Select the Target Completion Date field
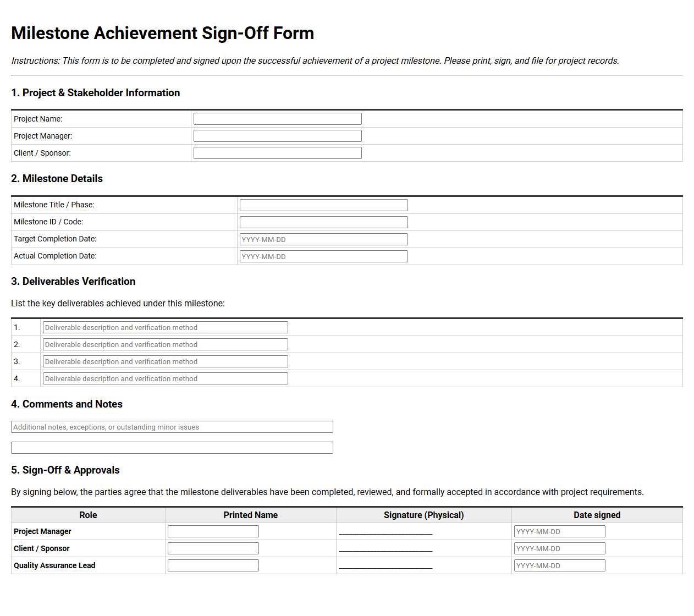 [x=324, y=239]
